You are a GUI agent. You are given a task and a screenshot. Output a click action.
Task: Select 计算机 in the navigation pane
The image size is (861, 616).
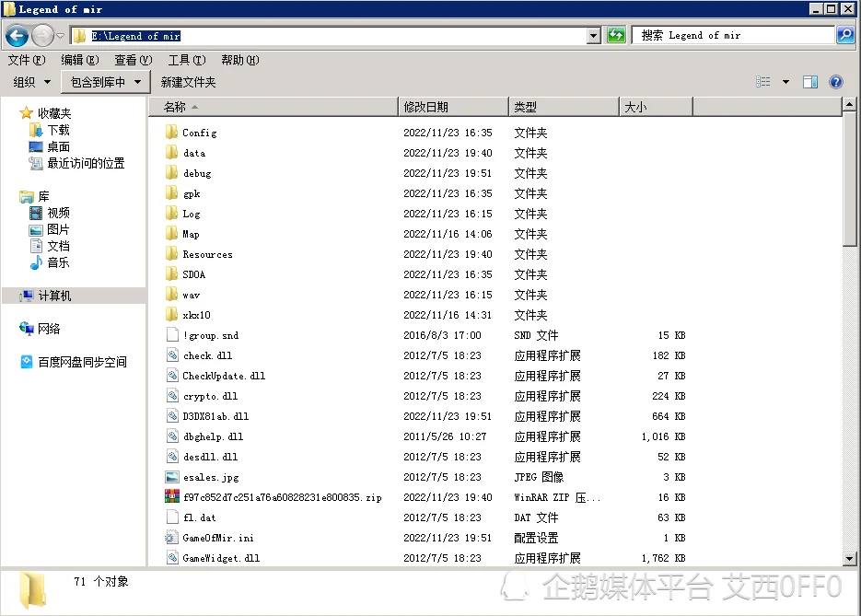click(x=54, y=296)
